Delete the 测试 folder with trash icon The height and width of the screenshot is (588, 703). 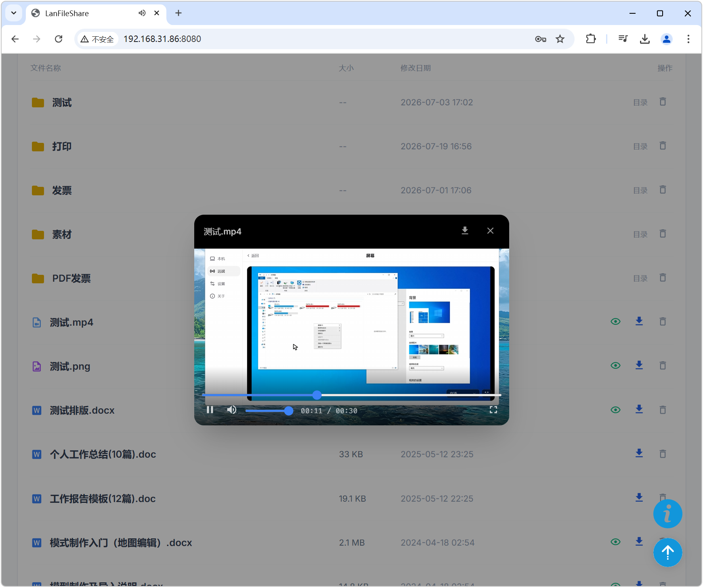[663, 102]
